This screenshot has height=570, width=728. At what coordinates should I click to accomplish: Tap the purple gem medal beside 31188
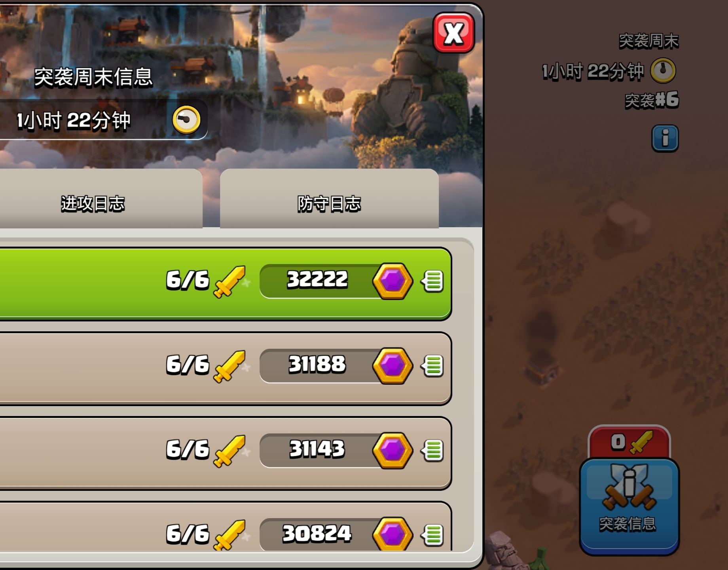392,366
